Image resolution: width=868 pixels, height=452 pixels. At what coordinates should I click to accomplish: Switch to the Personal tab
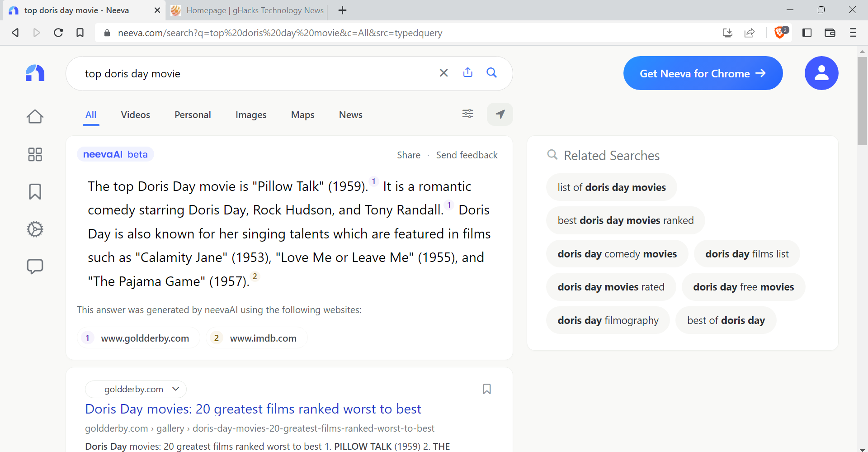[x=193, y=115]
